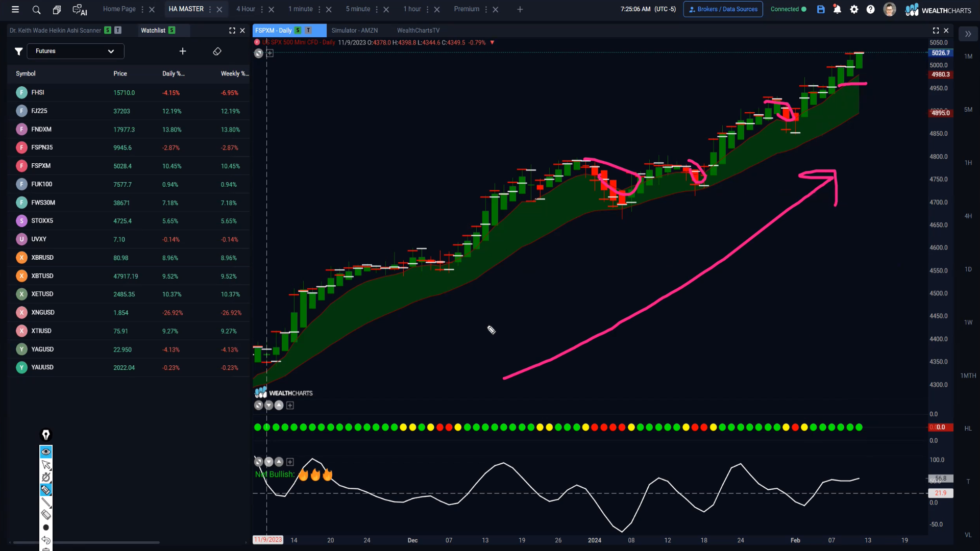
Task: Open 1 minute tab options menu
Action: pyautogui.click(x=320, y=9)
